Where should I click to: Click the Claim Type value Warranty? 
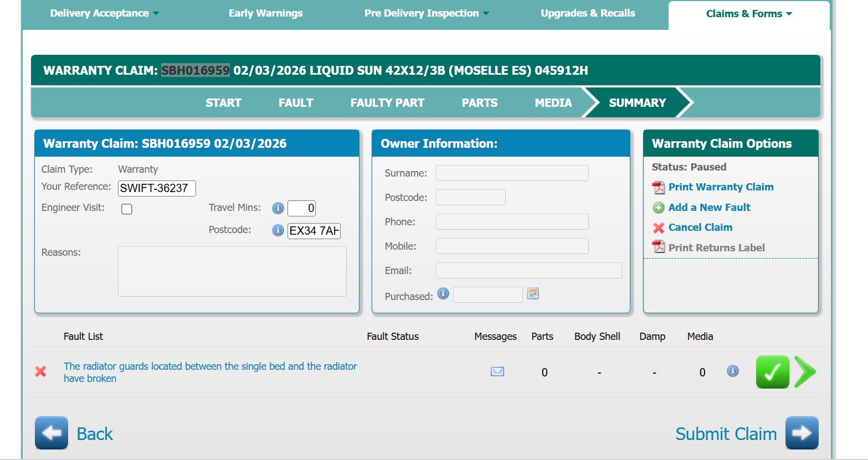138,169
